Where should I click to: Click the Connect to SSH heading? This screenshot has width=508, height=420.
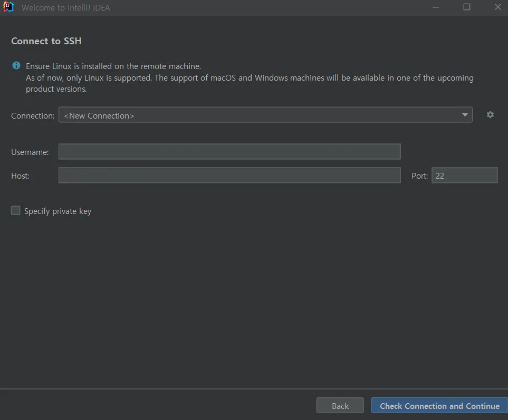tap(46, 41)
